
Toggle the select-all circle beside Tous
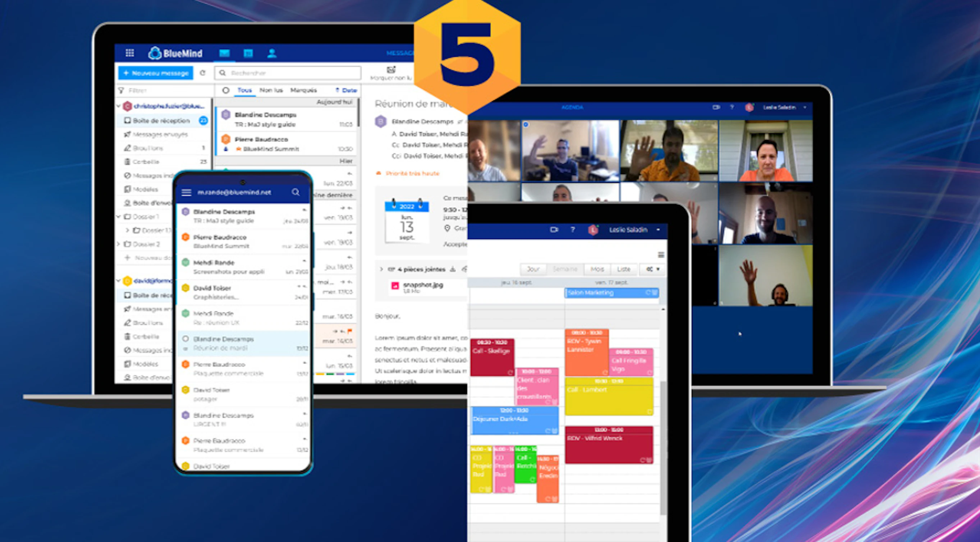coord(226,90)
